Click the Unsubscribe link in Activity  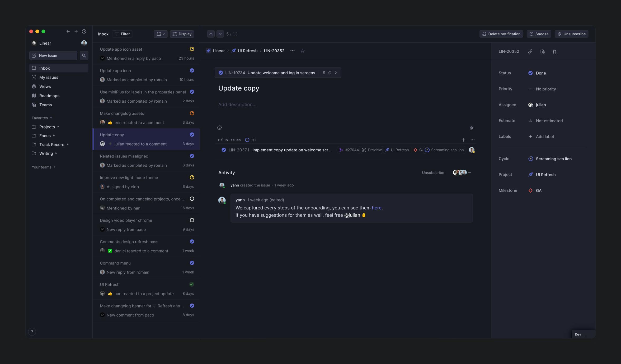433,173
